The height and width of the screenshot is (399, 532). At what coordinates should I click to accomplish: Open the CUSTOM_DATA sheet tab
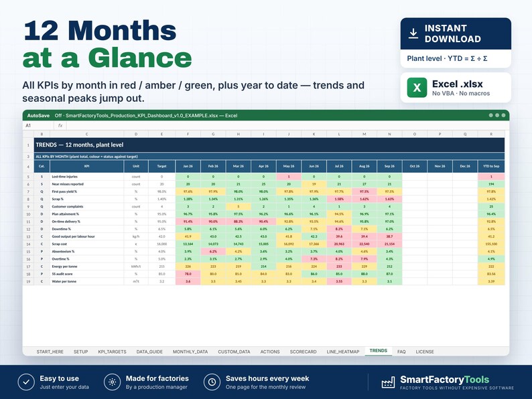click(234, 351)
